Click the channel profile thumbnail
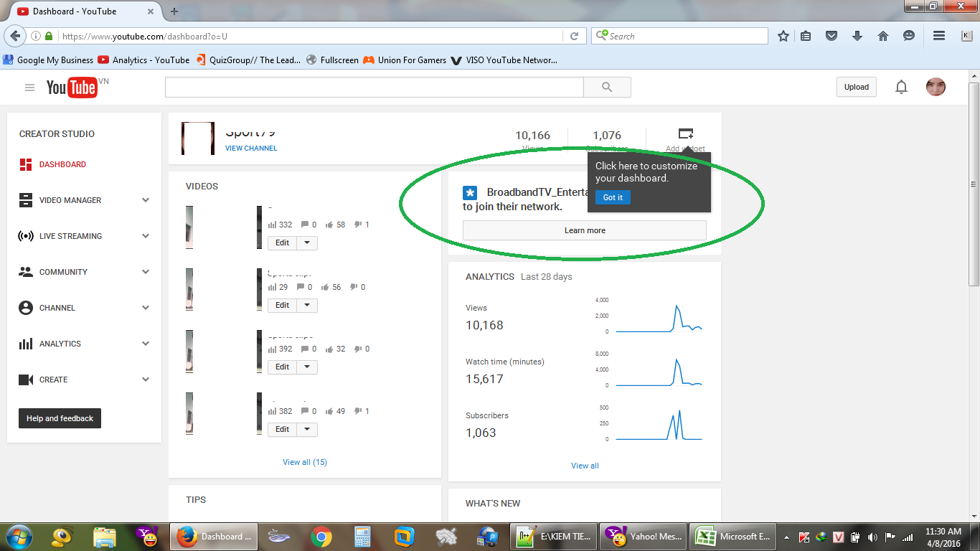 (x=198, y=138)
